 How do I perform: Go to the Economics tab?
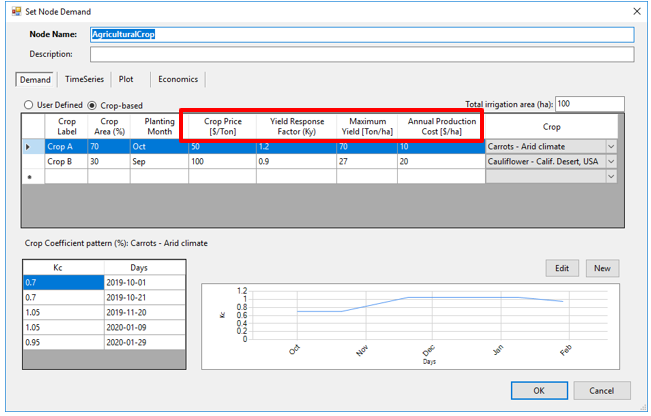coord(178,79)
